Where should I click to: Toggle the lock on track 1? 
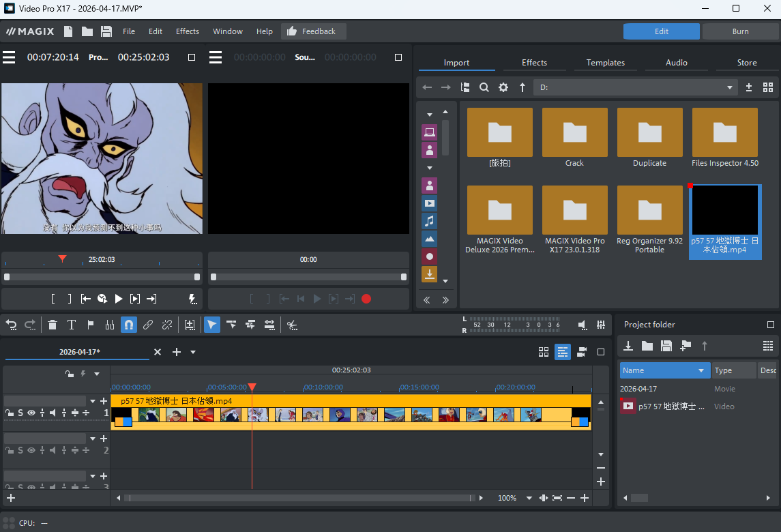click(10, 413)
